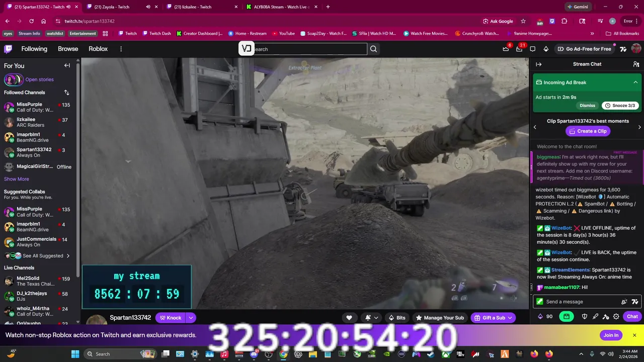644x362 pixels.
Task: Open the Browse nav item
Action: [x=68, y=49]
